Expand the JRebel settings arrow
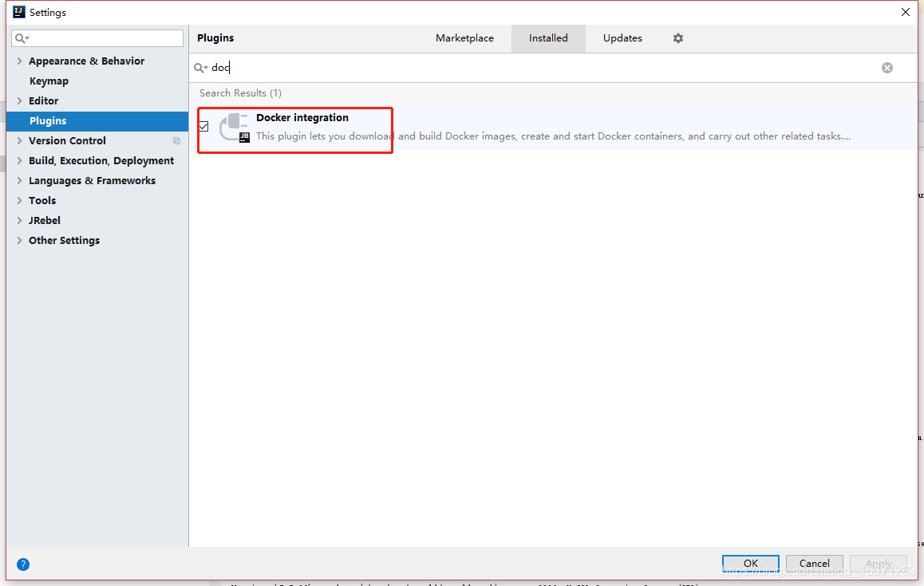 point(19,221)
